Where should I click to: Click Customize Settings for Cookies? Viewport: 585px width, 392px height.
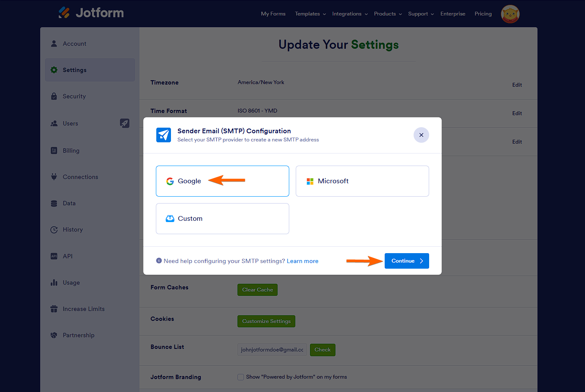(x=266, y=321)
